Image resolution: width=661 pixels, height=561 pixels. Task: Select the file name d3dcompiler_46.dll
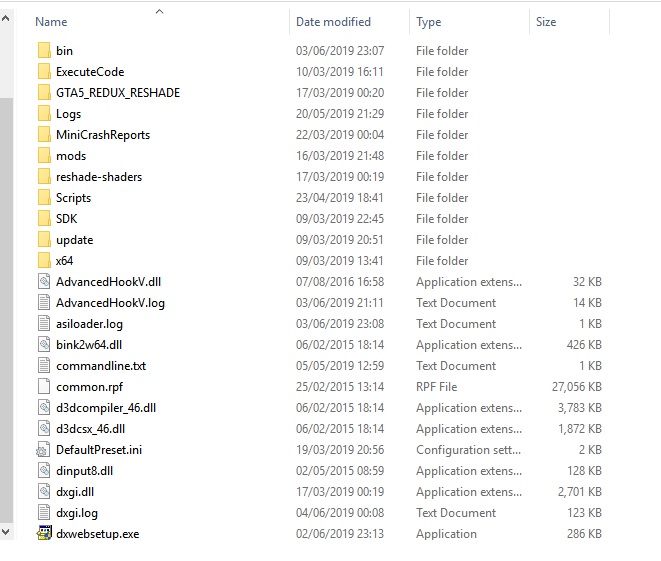106,408
